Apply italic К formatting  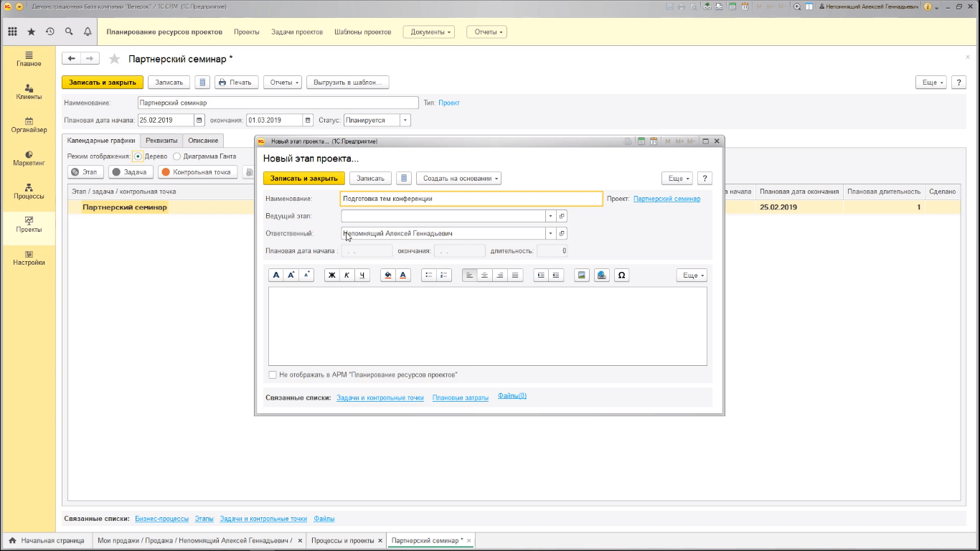[347, 275]
